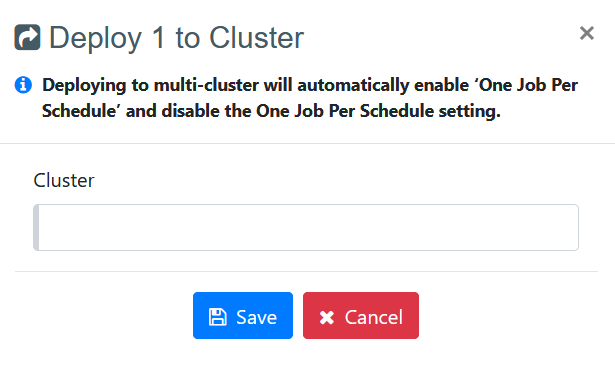Viewport: 615px width, 367px height.
Task: Focus the Cluster input field
Action: click(306, 227)
